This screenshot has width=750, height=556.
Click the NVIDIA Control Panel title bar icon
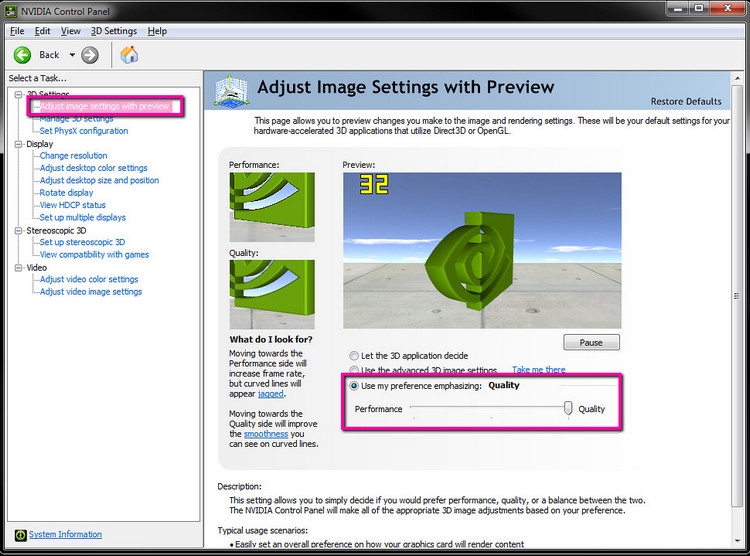(11, 11)
